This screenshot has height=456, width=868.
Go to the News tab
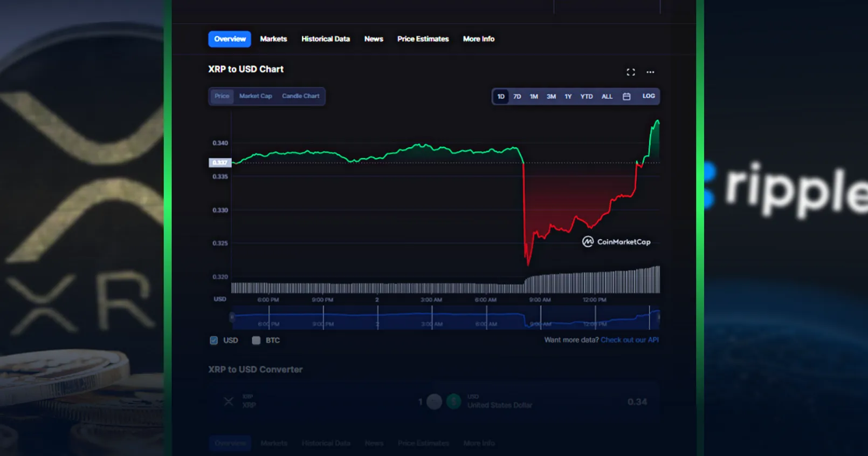pyautogui.click(x=374, y=39)
